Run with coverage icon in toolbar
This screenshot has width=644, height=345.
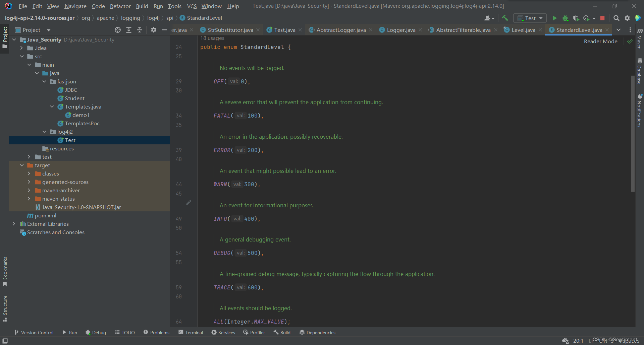pos(576,18)
